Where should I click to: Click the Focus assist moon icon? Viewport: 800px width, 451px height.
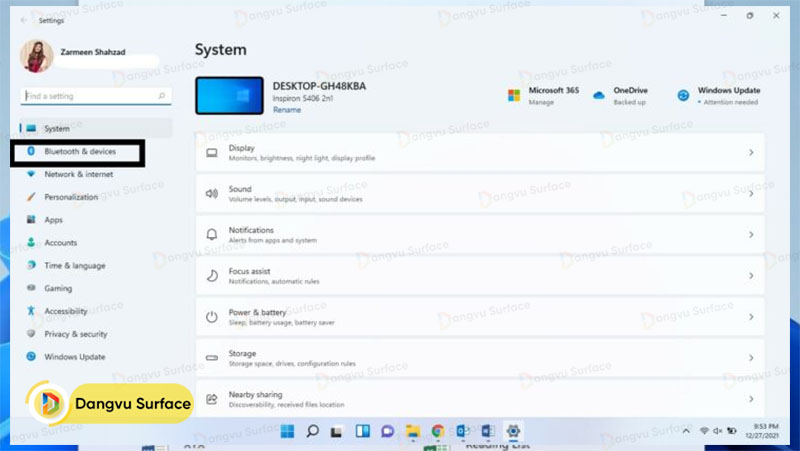click(212, 276)
